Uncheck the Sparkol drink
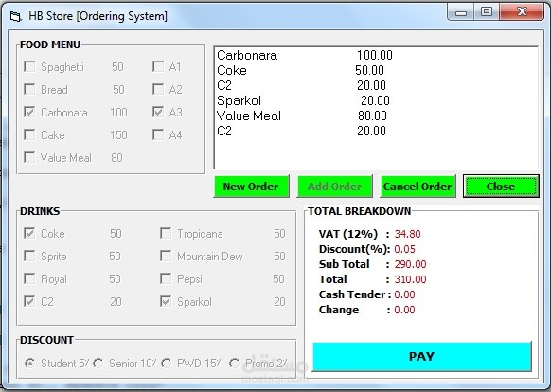 click(x=166, y=301)
